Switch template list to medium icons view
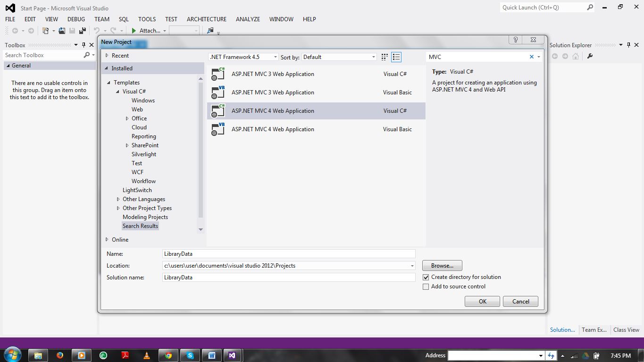Screen dimensions: 644x362 point(396,57)
